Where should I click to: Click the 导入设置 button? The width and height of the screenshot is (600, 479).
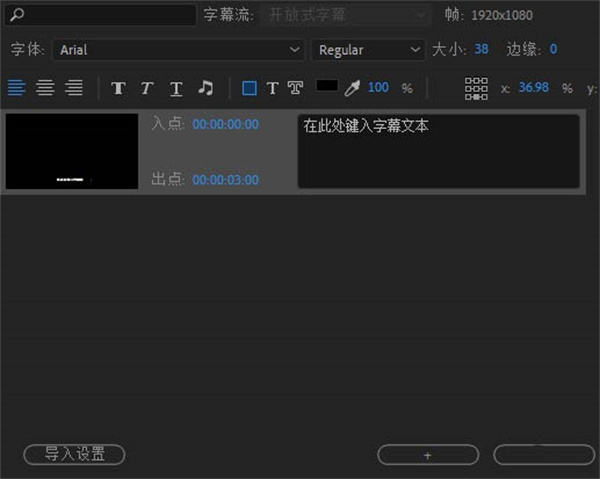74,454
